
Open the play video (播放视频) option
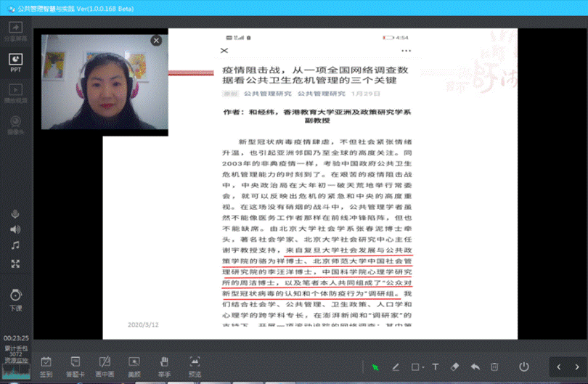(15, 92)
